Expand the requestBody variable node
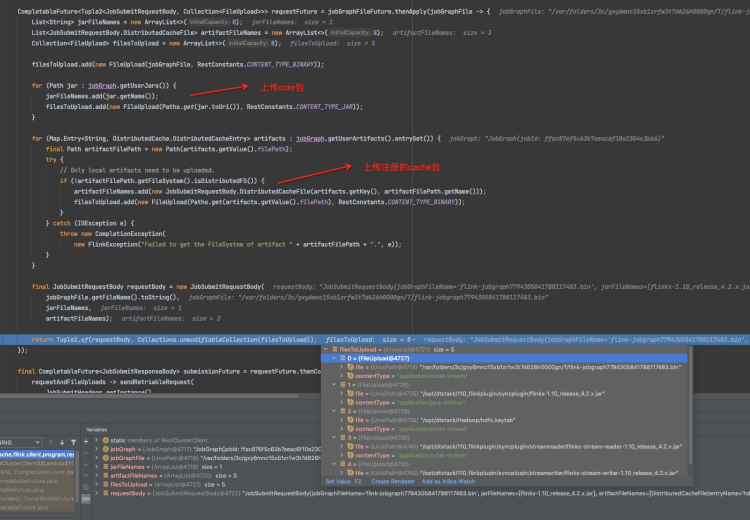750x520 pixels. click(x=97, y=493)
